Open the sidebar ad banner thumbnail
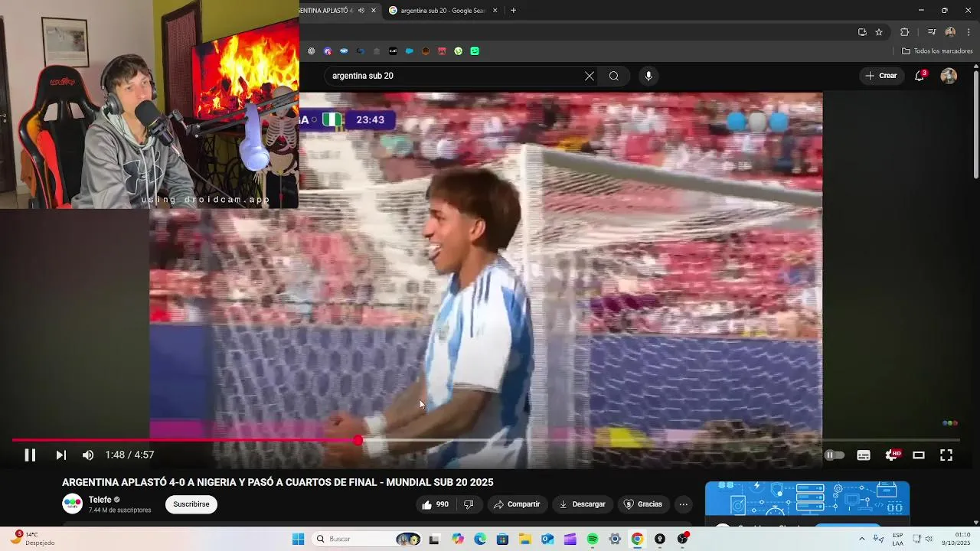This screenshot has height=551, width=980. [x=807, y=499]
